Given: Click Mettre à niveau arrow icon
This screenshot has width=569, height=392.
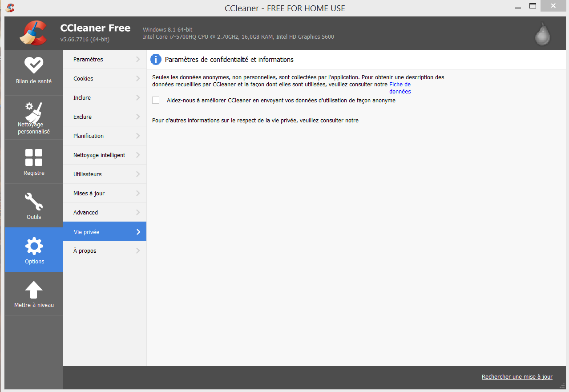Looking at the screenshot, I should pyautogui.click(x=34, y=290).
